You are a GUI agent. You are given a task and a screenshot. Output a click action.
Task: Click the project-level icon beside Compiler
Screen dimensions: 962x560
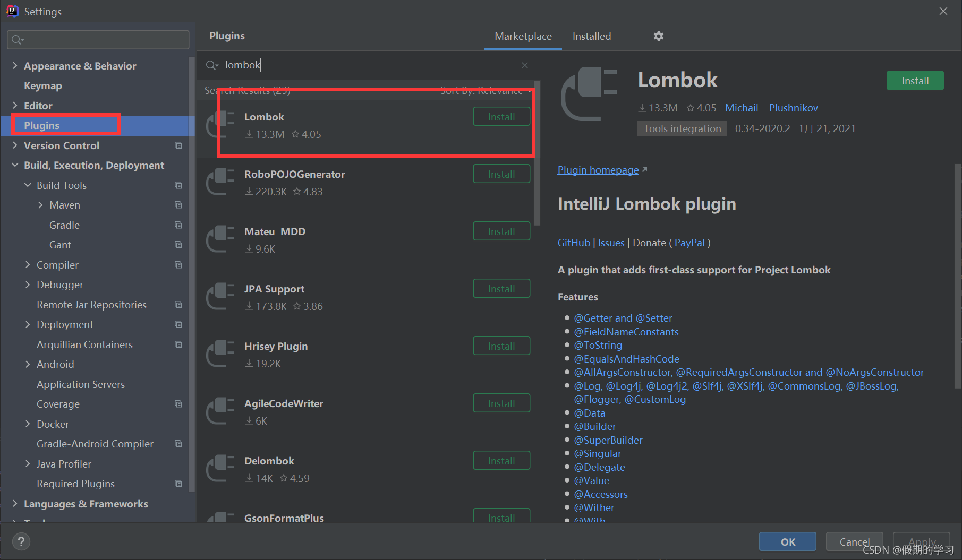click(178, 265)
